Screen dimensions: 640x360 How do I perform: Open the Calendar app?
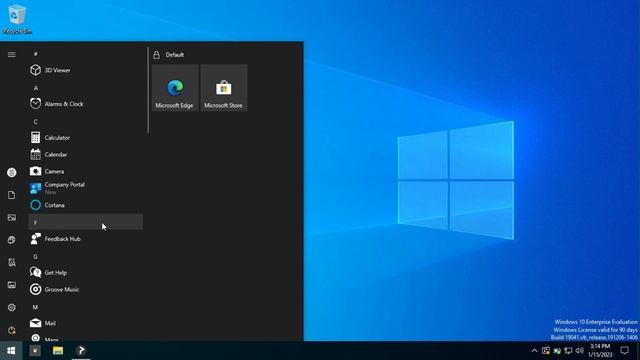coord(86,154)
